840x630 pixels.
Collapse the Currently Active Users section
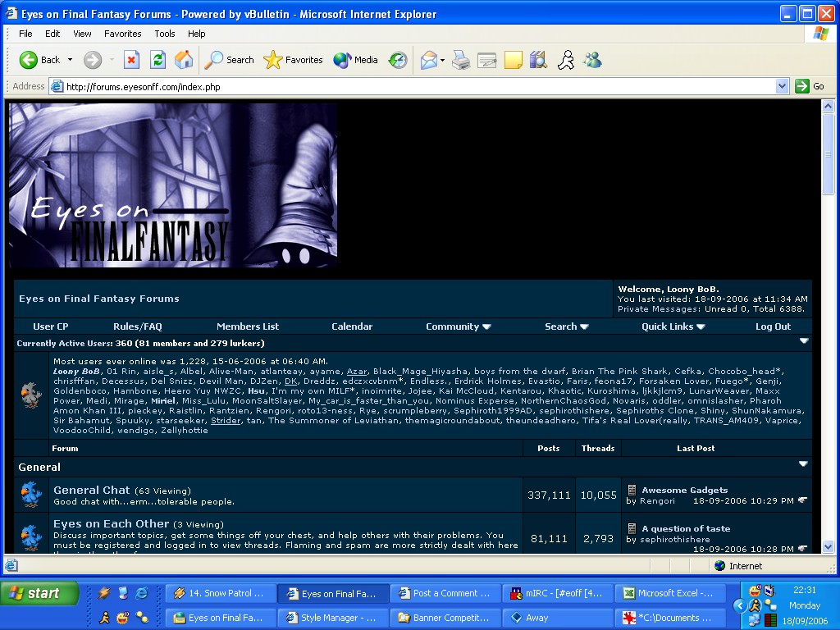[x=804, y=340]
